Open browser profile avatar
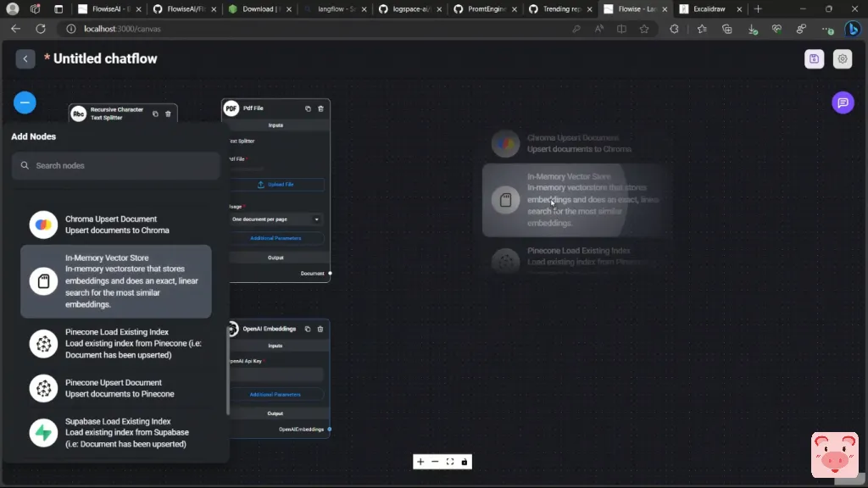Screen dimensions: 868x488 12,8
